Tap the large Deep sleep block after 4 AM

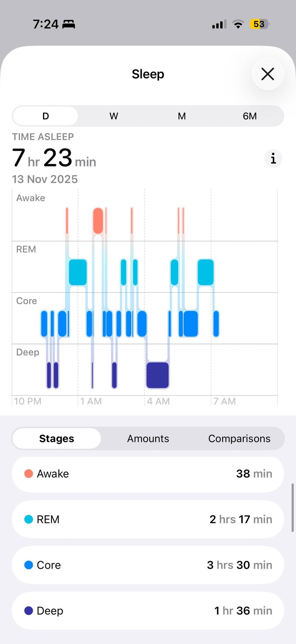coord(158,375)
